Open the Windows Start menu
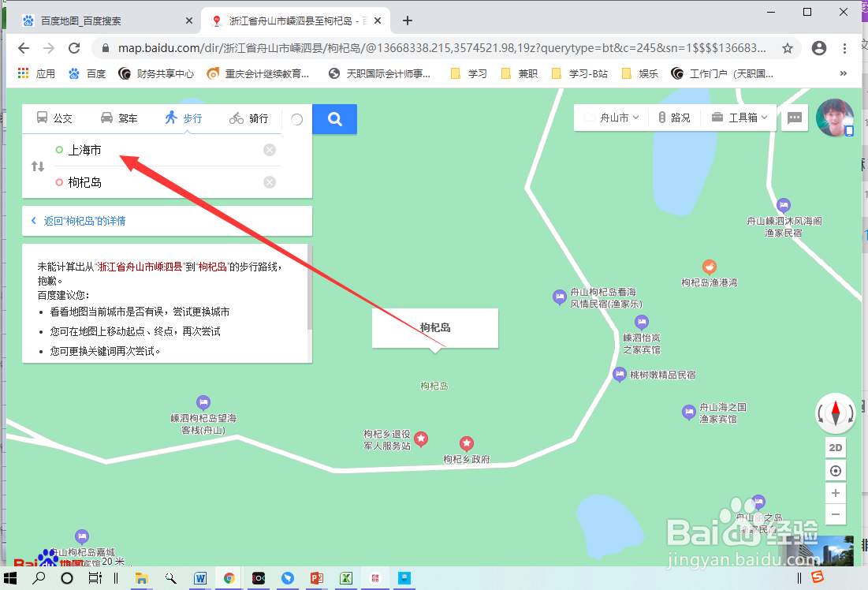This screenshot has width=868, height=590. pos(10,578)
